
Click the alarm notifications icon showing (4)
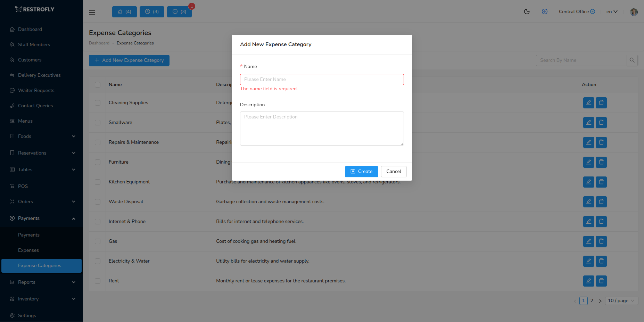[x=124, y=11]
